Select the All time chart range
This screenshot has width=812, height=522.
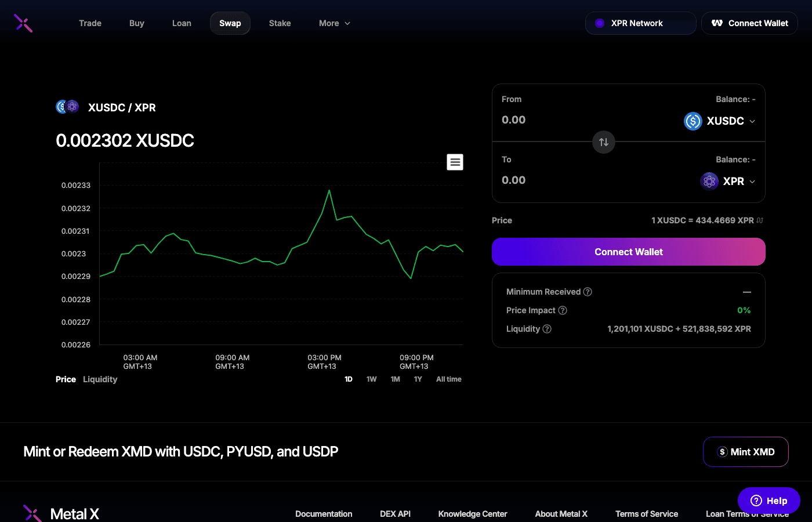(x=448, y=379)
